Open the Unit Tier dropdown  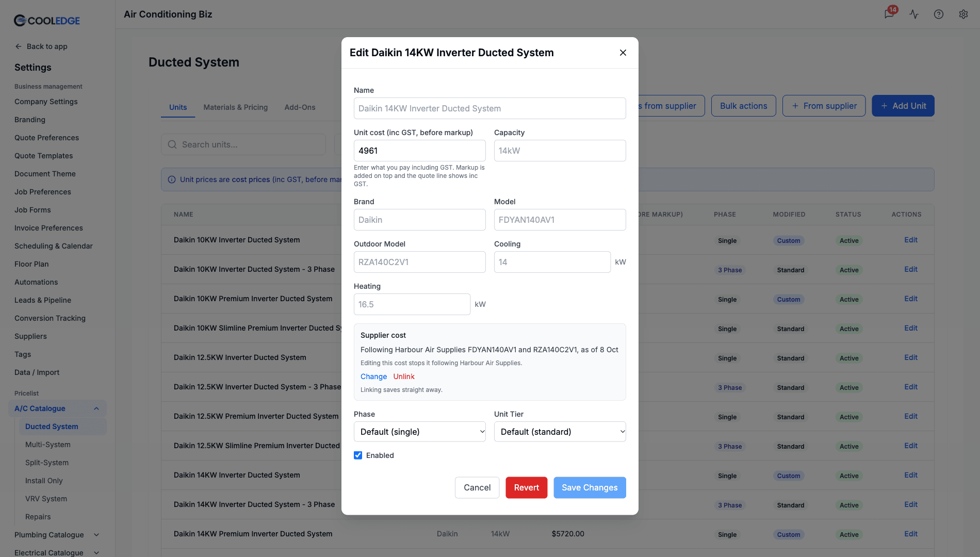(x=560, y=432)
